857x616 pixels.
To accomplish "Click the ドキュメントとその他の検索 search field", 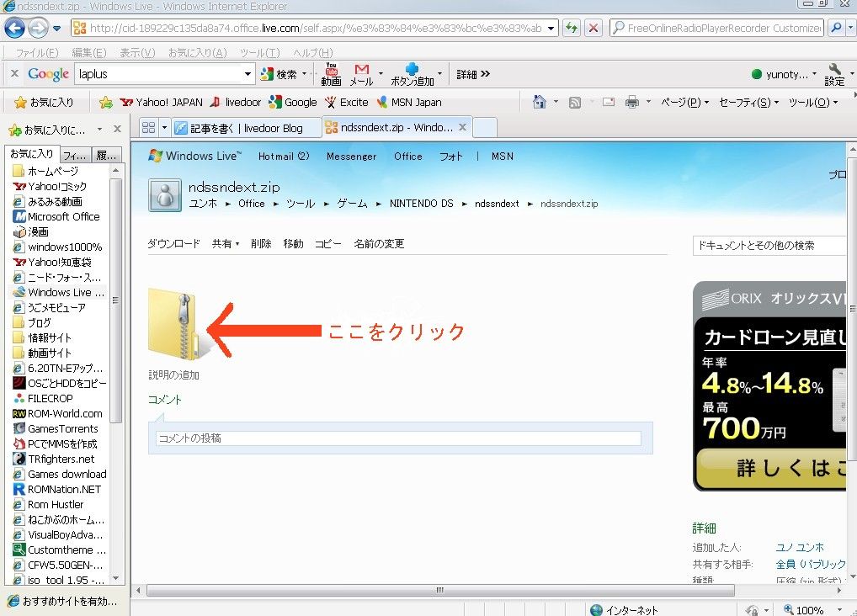I will [x=770, y=246].
